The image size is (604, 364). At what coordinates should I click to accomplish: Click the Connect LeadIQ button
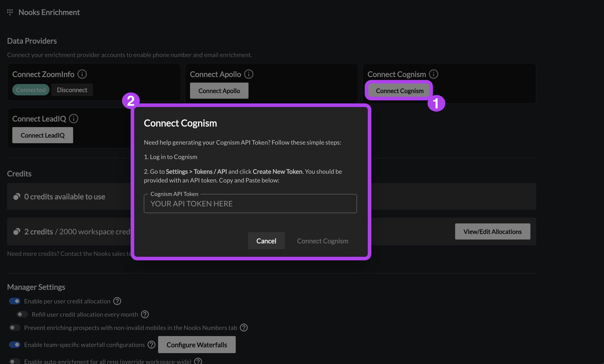click(x=43, y=135)
